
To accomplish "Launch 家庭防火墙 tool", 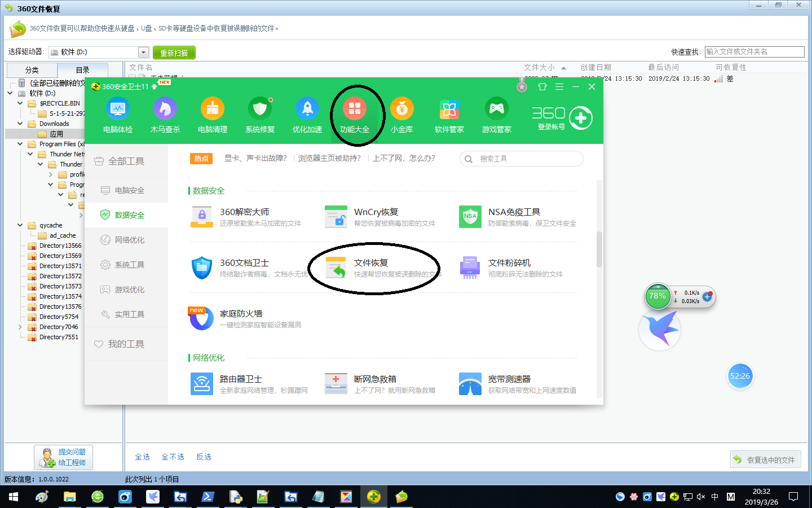I will pyautogui.click(x=245, y=318).
